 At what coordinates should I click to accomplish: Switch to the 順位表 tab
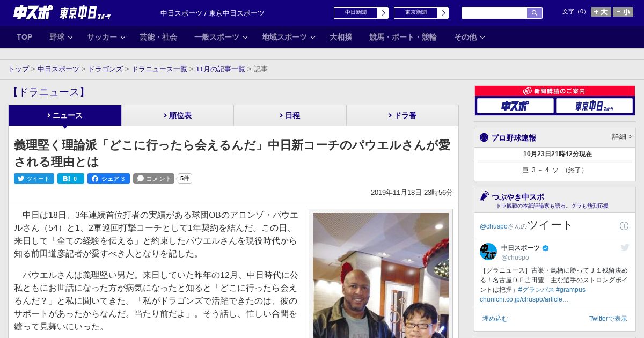[x=178, y=115]
